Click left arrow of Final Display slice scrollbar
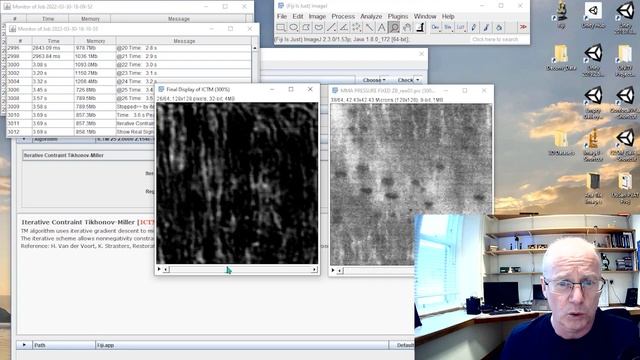 click(166, 269)
